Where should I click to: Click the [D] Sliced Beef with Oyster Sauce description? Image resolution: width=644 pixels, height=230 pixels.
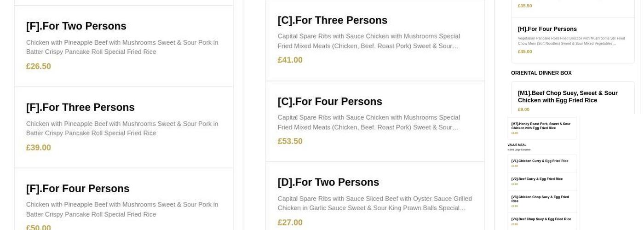tap(374, 203)
